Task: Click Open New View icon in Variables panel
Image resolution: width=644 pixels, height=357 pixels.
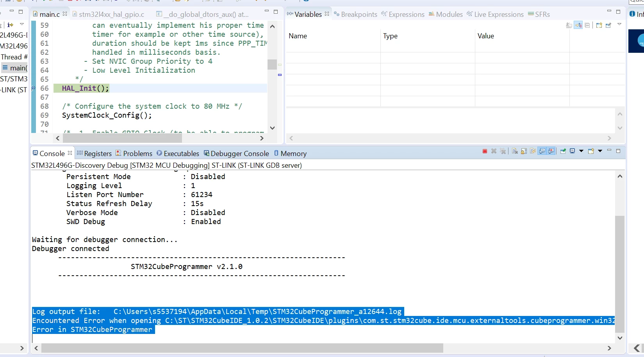Action: 599,25
